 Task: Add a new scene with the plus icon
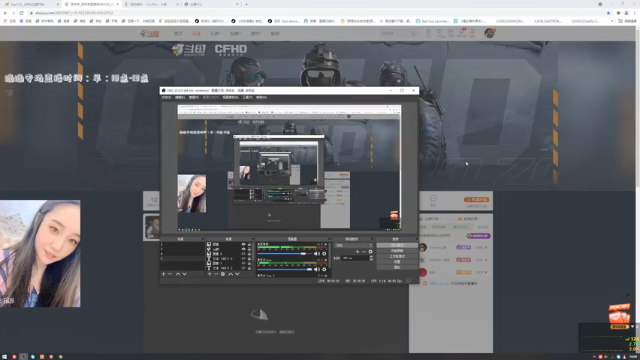click(164, 274)
